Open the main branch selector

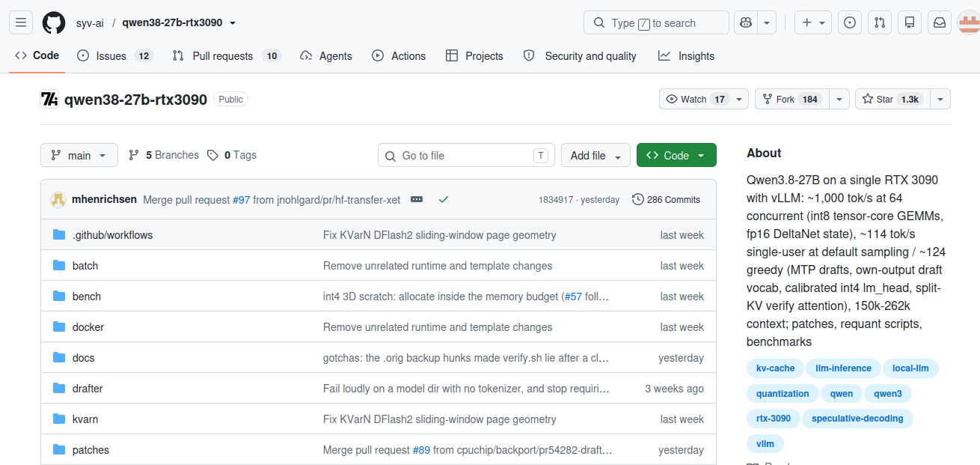[x=79, y=155]
